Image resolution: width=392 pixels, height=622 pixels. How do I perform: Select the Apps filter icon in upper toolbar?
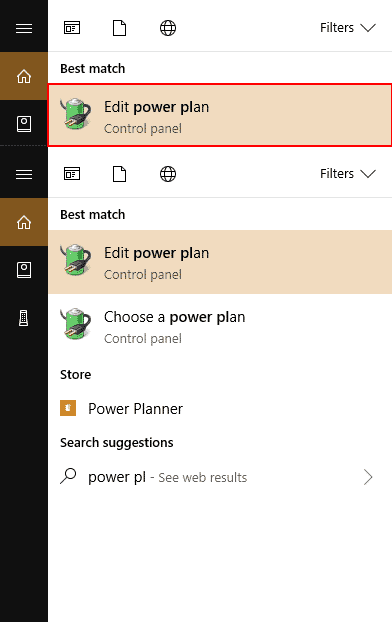(72, 28)
